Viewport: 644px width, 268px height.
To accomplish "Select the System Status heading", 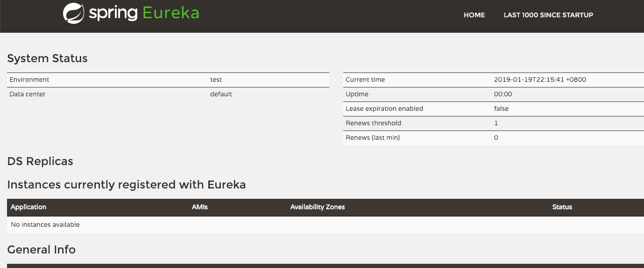I will [x=47, y=58].
